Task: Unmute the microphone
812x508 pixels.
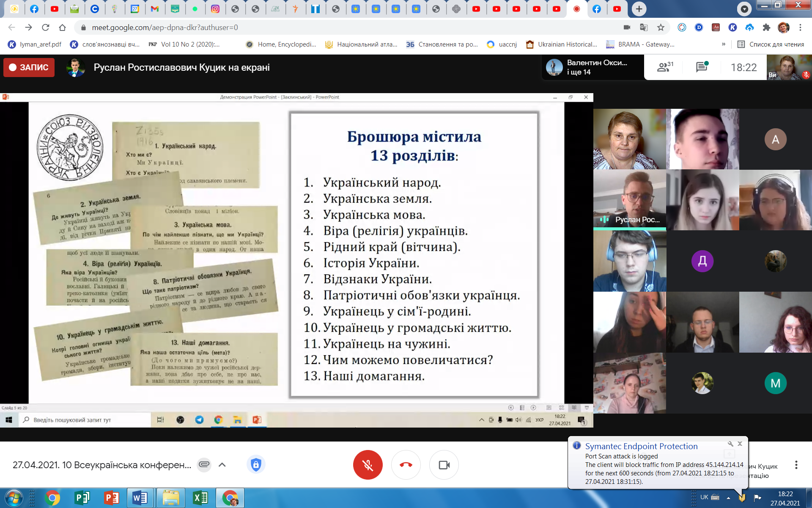Action: point(368,465)
